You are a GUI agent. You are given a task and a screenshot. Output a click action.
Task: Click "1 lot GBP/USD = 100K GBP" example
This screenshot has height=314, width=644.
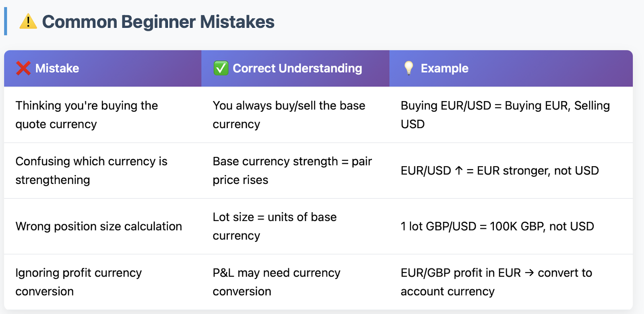click(497, 226)
